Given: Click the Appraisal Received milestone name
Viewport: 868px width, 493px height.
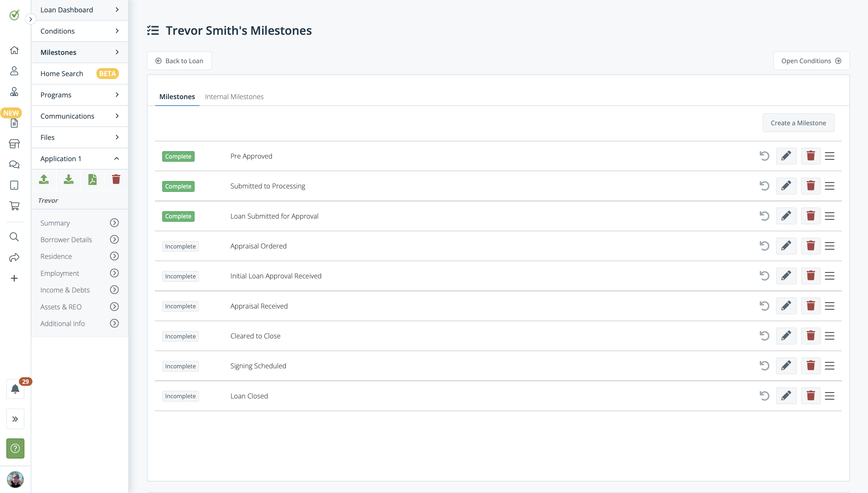Looking at the screenshot, I should click(259, 306).
